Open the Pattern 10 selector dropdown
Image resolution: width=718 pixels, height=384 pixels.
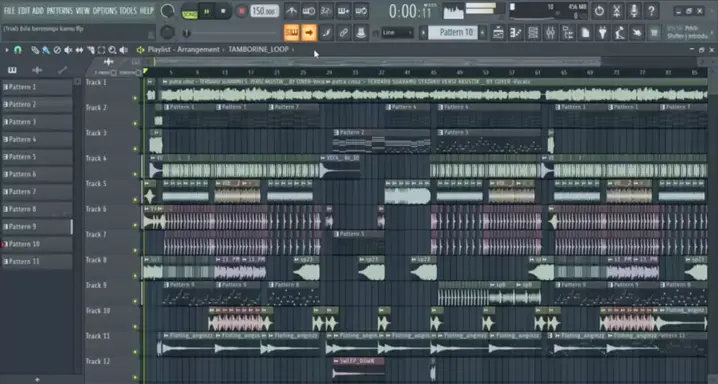pyautogui.click(x=454, y=32)
